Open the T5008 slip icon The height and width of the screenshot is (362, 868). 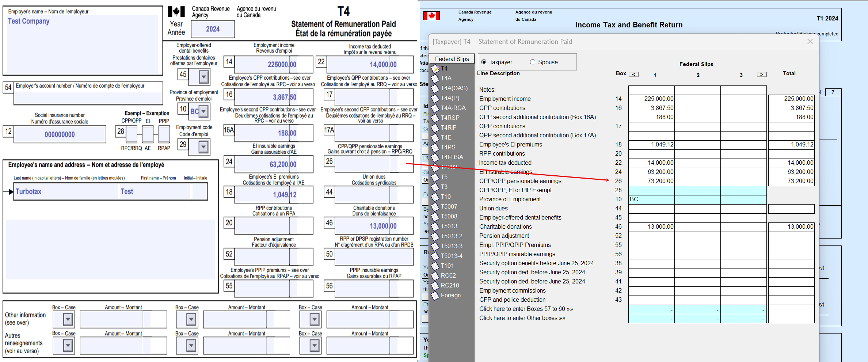click(435, 217)
